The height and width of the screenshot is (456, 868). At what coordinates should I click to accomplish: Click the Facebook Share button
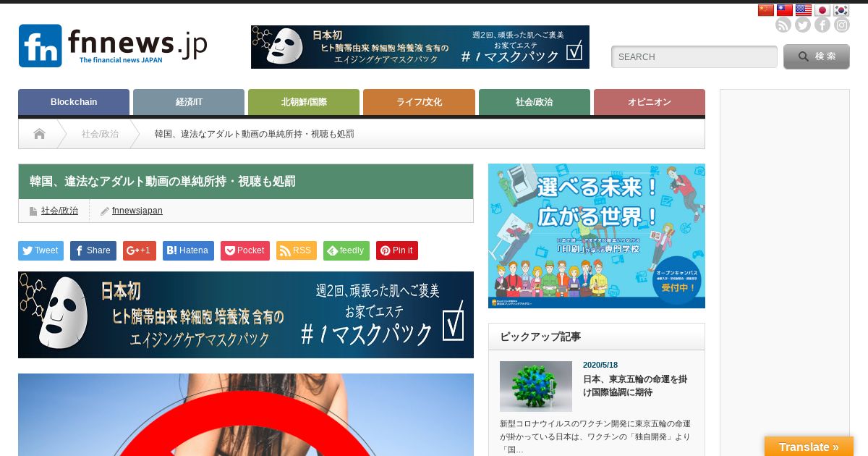pos(93,250)
